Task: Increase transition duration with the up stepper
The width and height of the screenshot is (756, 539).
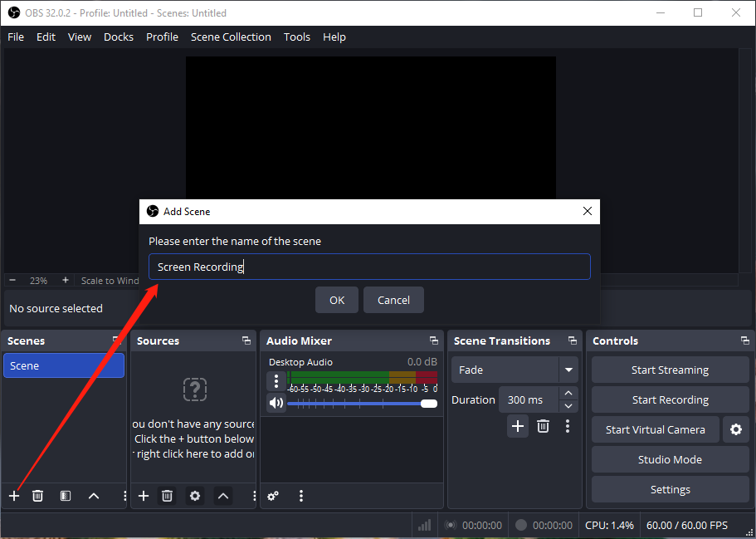Action: [568, 394]
